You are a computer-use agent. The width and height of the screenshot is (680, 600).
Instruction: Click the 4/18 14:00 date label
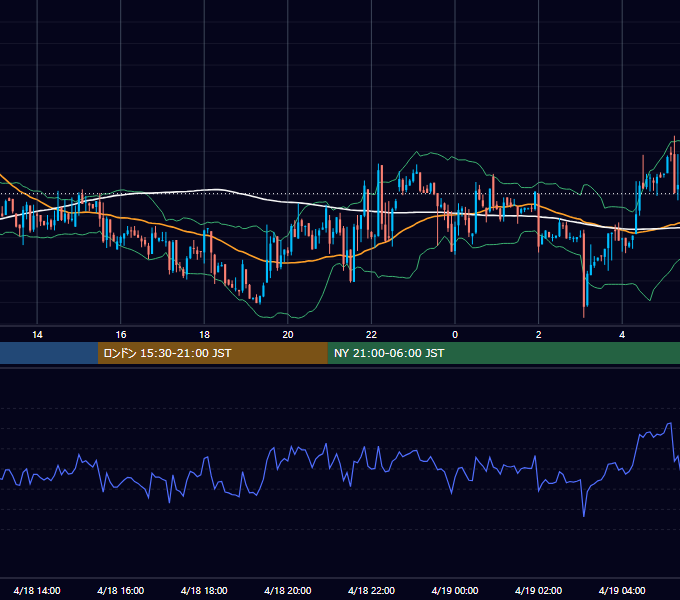(37, 590)
